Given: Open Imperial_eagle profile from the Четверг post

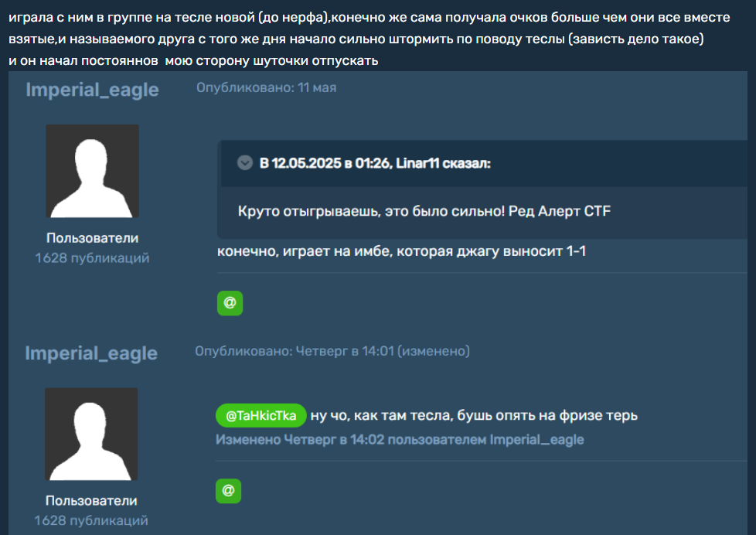Looking at the screenshot, I should click(91, 353).
